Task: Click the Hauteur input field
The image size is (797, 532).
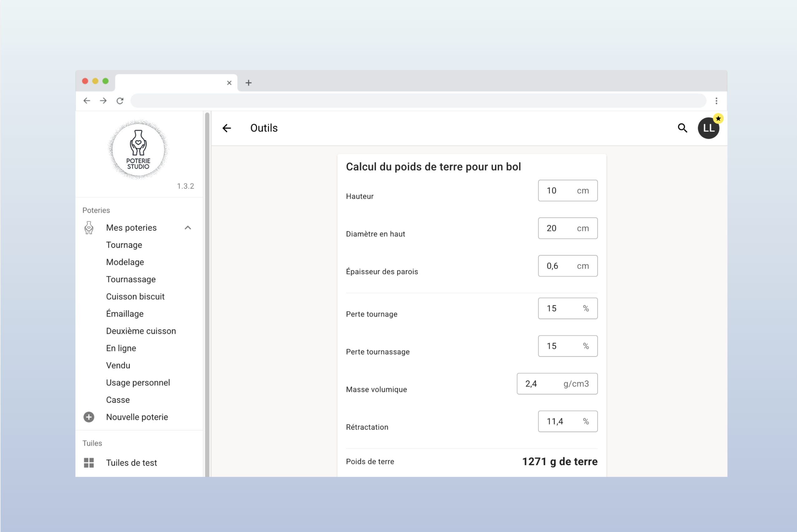Action: [x=567, y=191]
